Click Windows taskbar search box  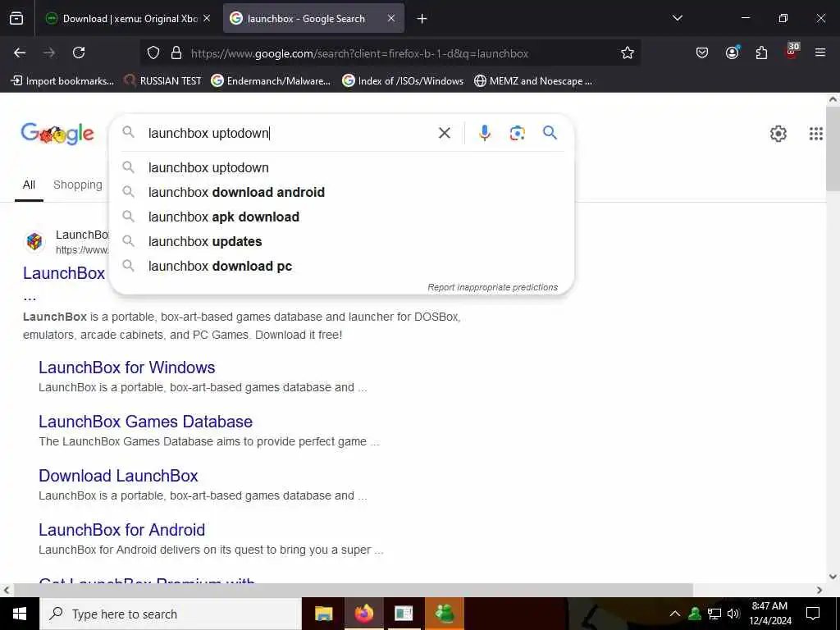tap(171, 614)
